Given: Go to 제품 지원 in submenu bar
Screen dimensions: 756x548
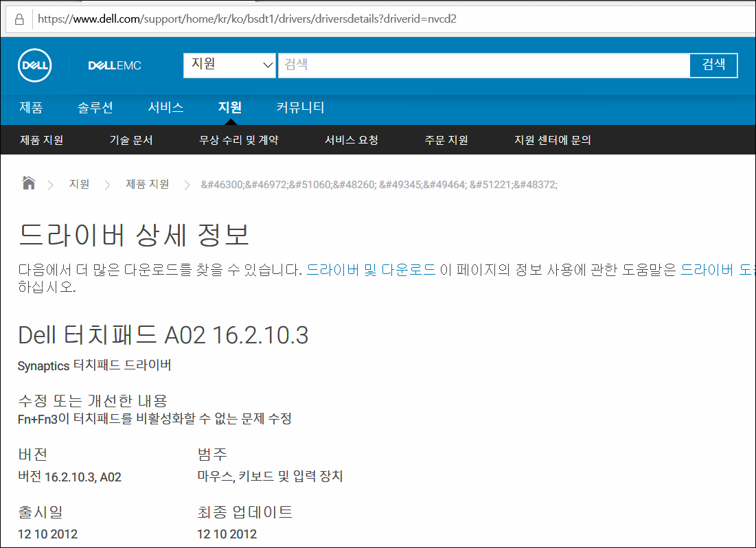Looking at the screenshot, I should coord(41,140).
